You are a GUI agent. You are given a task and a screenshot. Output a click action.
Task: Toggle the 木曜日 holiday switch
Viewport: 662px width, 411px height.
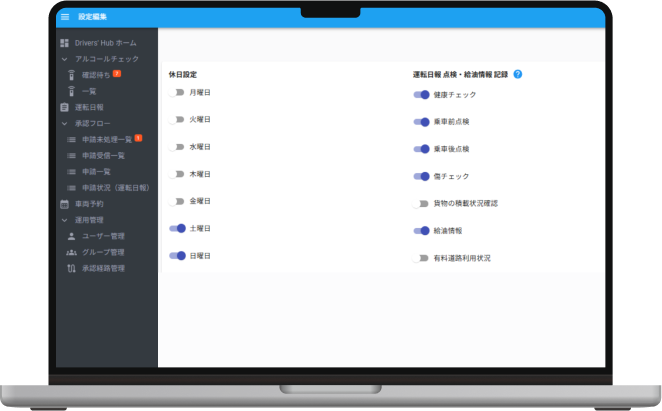[x=176, y=174]
